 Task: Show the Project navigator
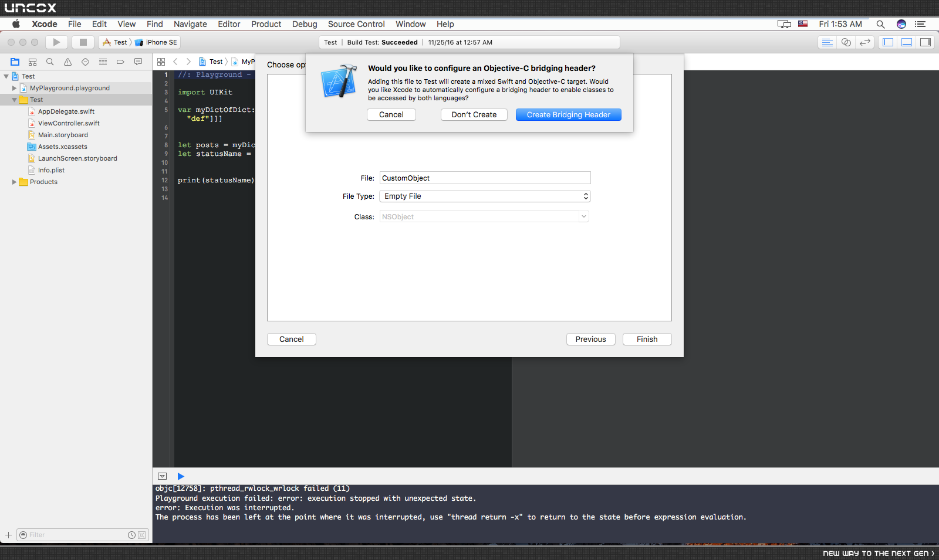pyautogui.click(x=15, y=62)
